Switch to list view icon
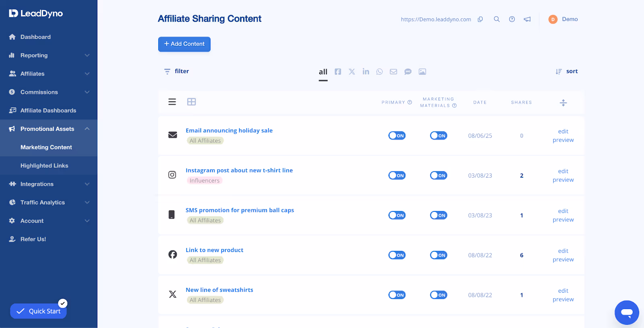Viewport: 644px width, 328px height. pos(172,102)
